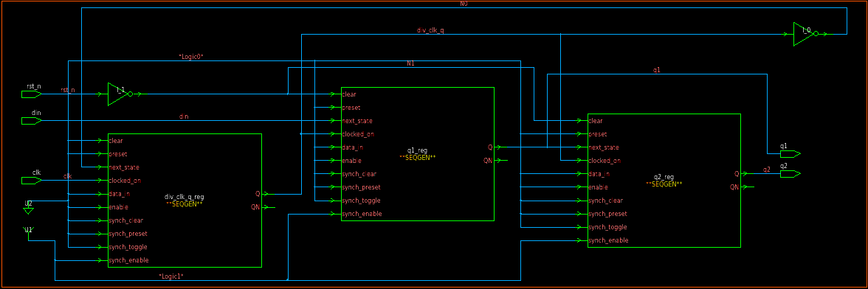Screen dimensions: 868x289
Task: Click the clk net label on the wire
Action: pos(68,176)
